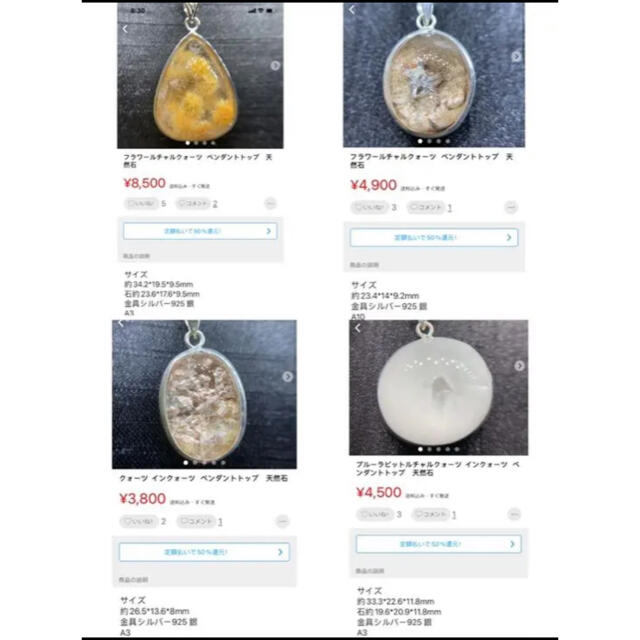This screenshot has width=640, height=640.
Task: Show next photo of white round pendant
Action: [x=519, y=366]
